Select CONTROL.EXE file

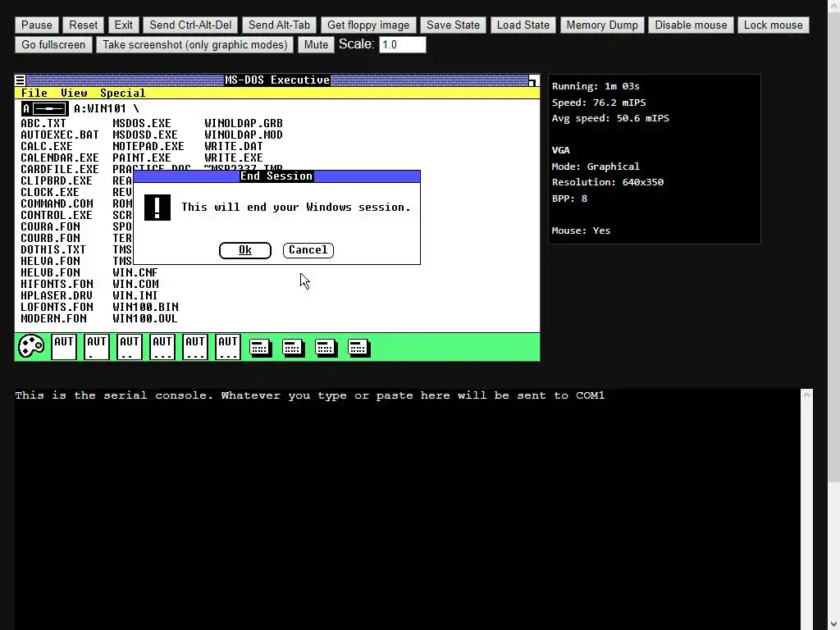[x=57, y=216]
